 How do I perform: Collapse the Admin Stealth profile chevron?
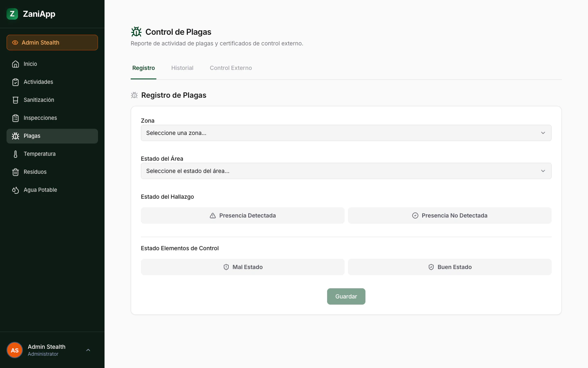(88, 350)
